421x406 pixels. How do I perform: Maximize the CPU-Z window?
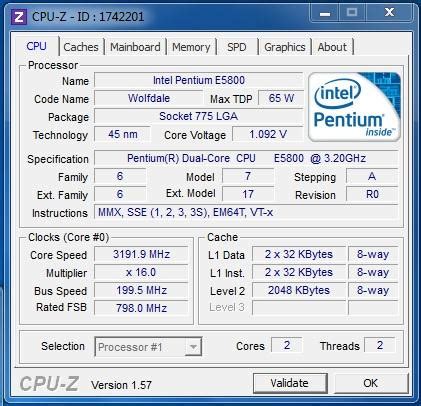point(352,13)
